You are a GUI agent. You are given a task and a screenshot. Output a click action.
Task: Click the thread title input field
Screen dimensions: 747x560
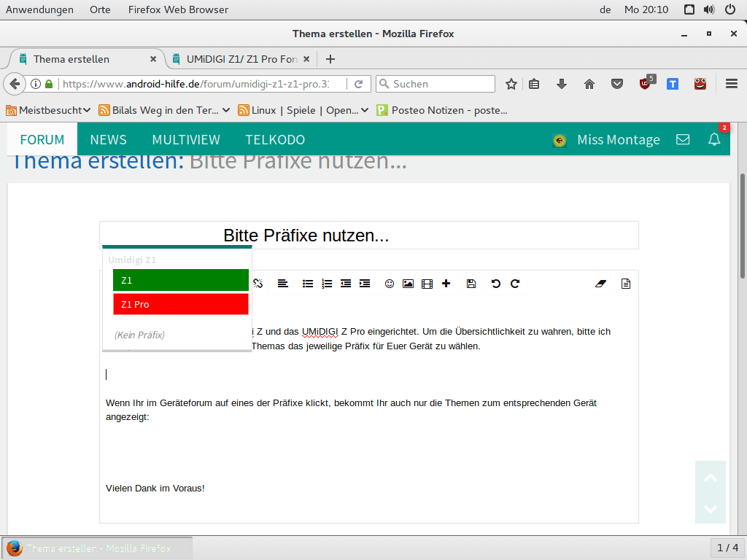coord(368,236)
